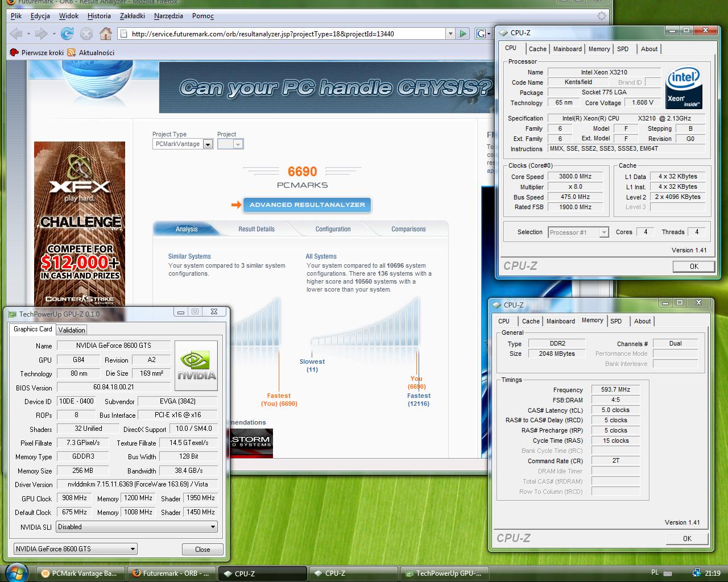The height and width of the screenshot is (582, 728).
Task: Click the PL language indicator in tray
Action: pos(655,572)
